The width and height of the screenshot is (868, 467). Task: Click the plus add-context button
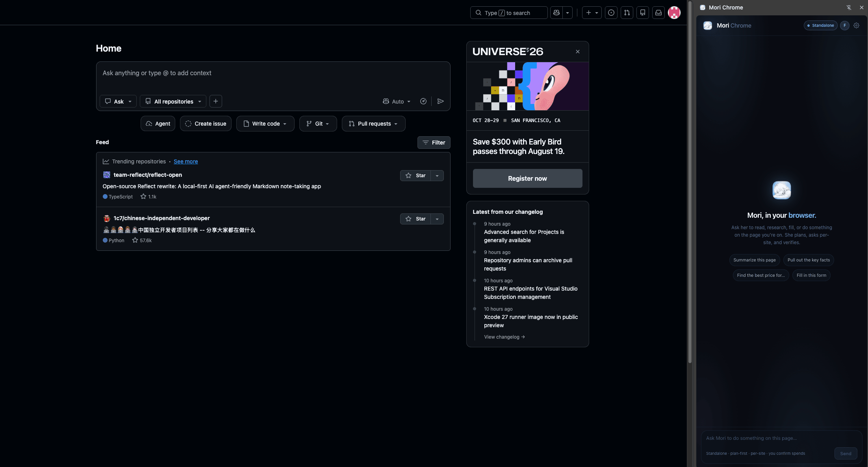[x=216, y=101]
